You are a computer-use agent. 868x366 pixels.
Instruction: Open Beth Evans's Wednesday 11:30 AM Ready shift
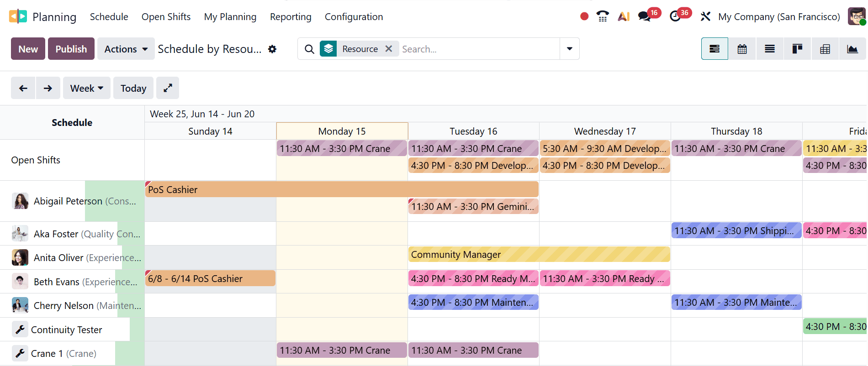(605, 278)
